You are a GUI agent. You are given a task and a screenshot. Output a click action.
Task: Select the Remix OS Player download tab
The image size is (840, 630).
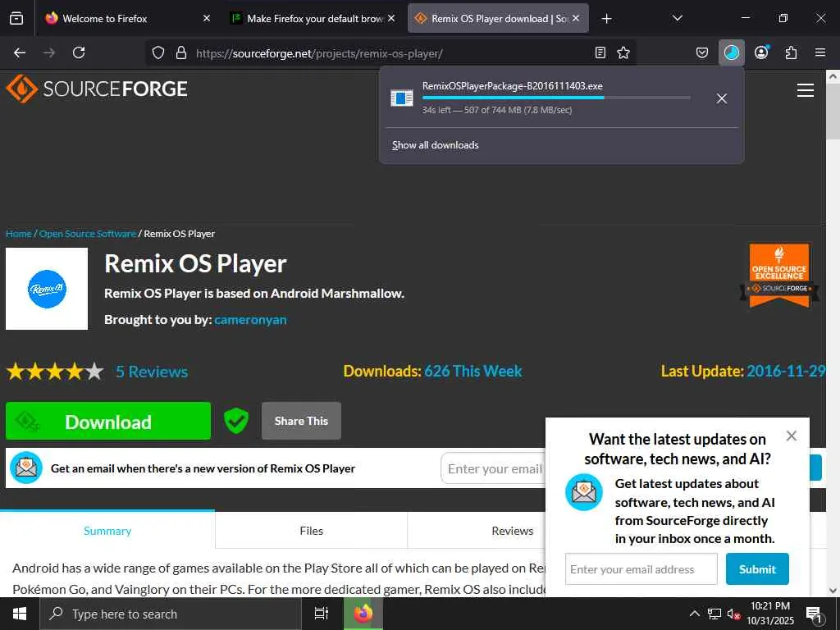coord(498,19)
